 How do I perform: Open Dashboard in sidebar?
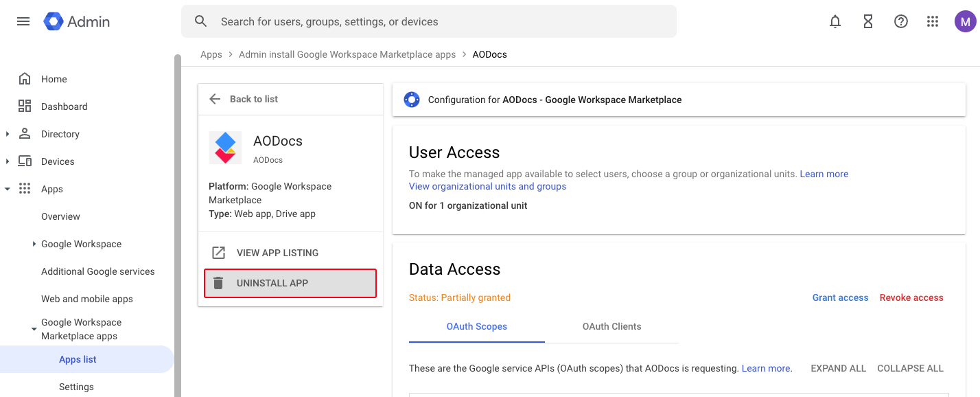click(x=65, y=106)
